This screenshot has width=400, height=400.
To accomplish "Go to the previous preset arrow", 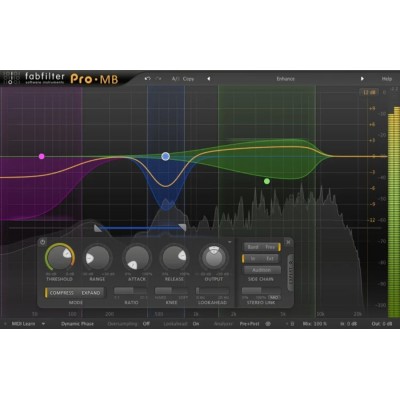I will 209,79.
